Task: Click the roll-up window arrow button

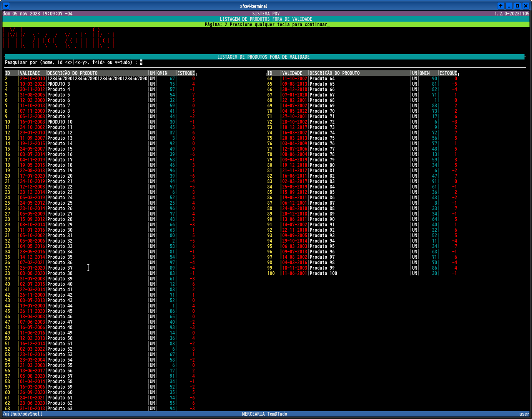Action: click(x=501, y=6)
